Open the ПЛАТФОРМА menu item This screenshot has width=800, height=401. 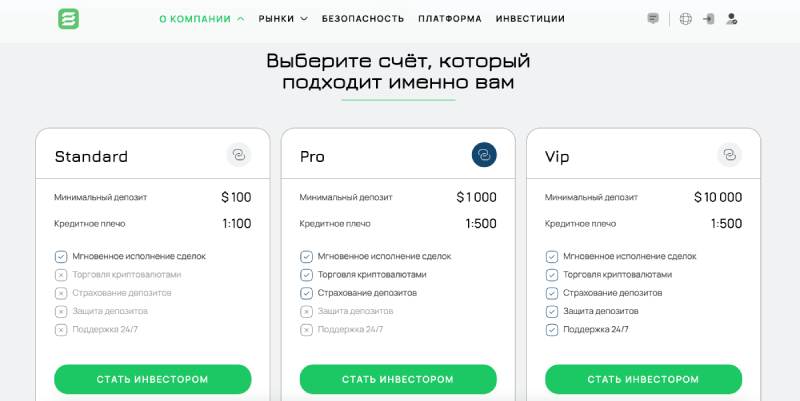click(x=449, y=18)
